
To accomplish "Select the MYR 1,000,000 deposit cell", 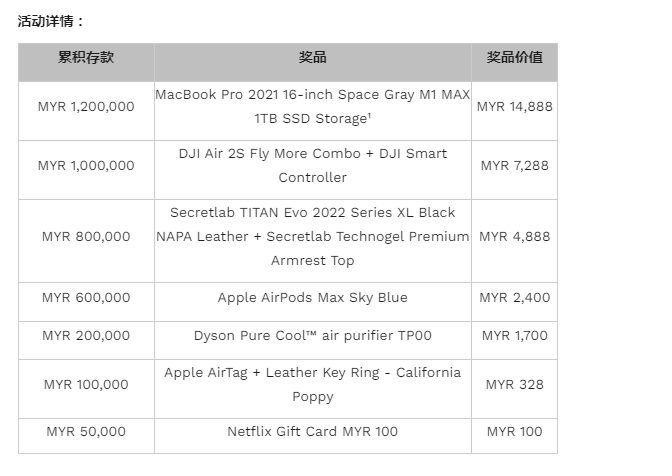I will [86, 166].
